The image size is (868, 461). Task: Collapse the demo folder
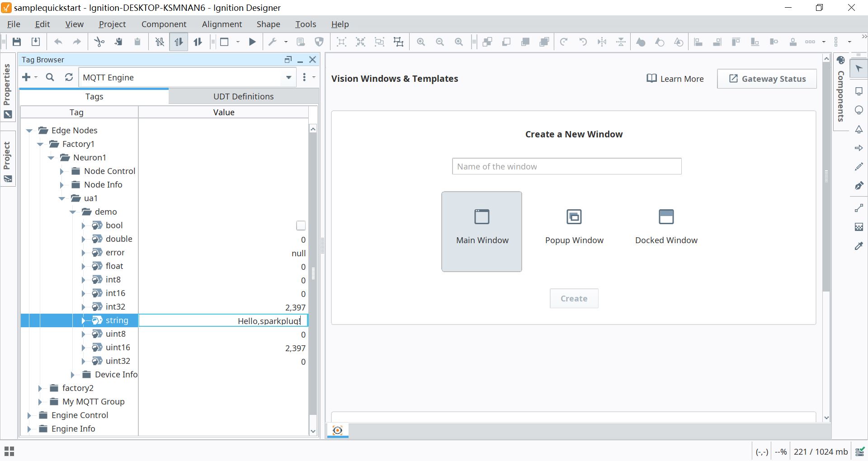73,212
